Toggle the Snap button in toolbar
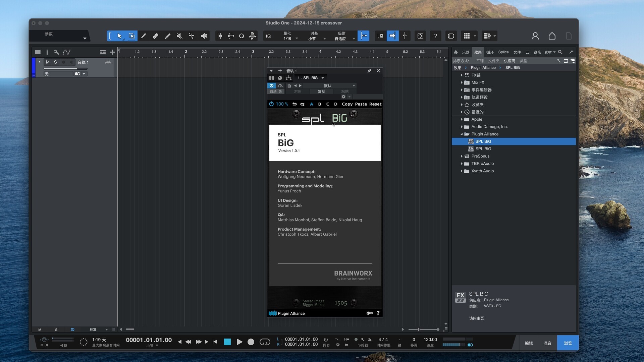Viewport: 644px width, 362px height. (x=364, y=36)
